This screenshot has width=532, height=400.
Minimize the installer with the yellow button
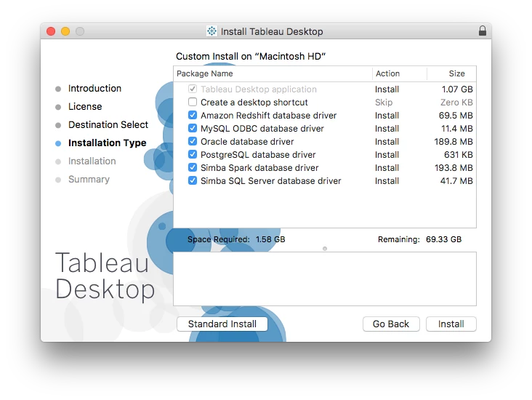tap(65, 31)
